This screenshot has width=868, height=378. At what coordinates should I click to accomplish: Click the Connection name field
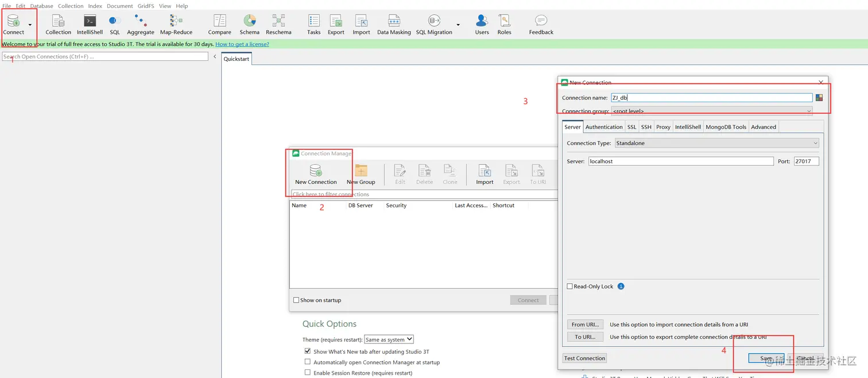click(x=711, y=98)
